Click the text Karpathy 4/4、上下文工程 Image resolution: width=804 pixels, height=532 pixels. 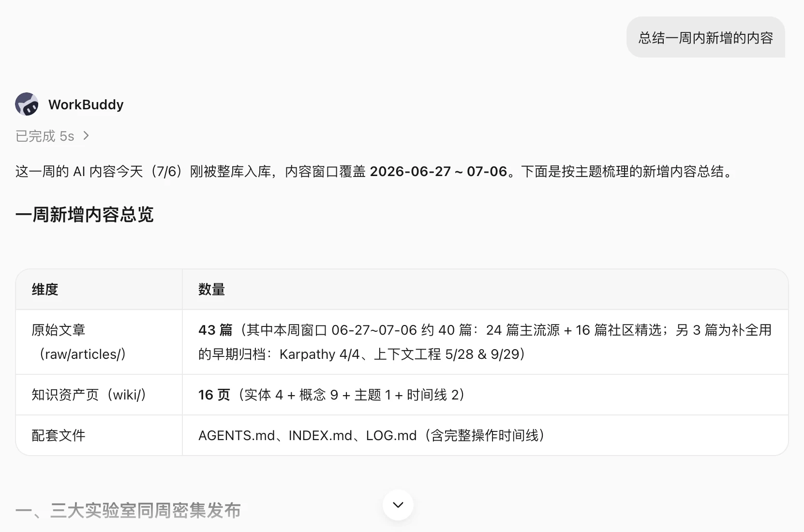(360, 354)
